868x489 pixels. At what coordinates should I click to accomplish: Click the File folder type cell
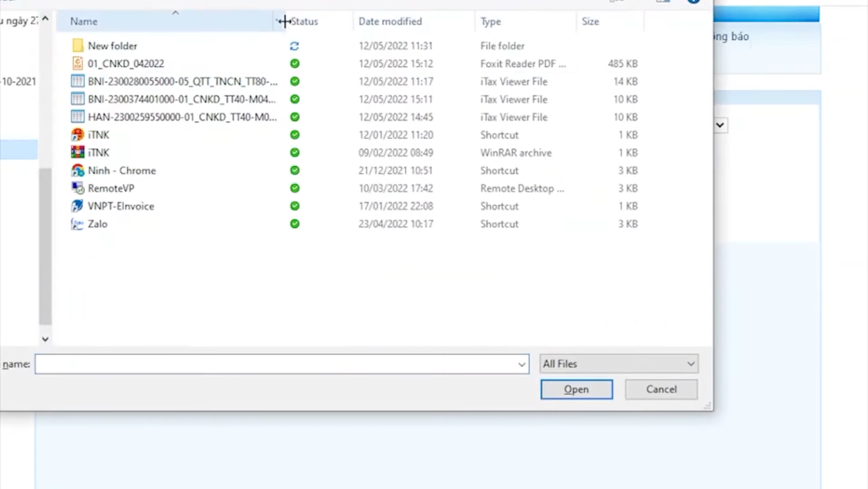point(502,46)
